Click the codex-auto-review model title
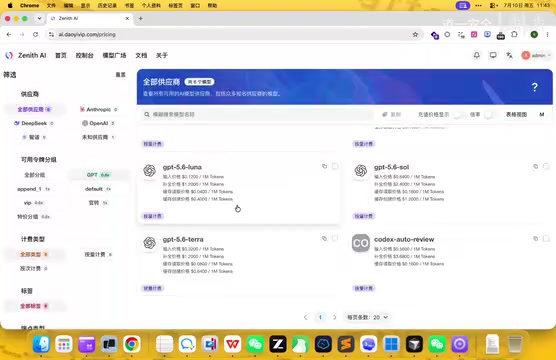The width and height of the screenshot is (556, 360). tap(404, 239)
